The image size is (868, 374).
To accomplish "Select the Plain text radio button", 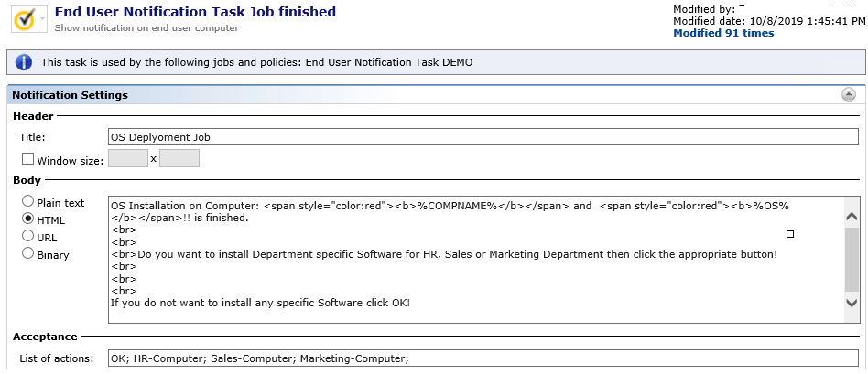I will tap(28, 202).
